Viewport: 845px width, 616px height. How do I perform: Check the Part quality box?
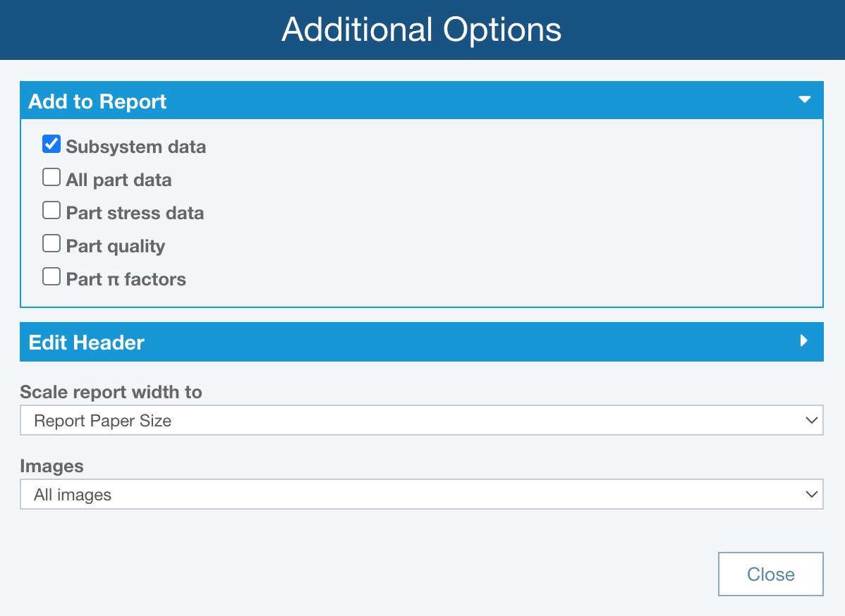coord(51,244)
